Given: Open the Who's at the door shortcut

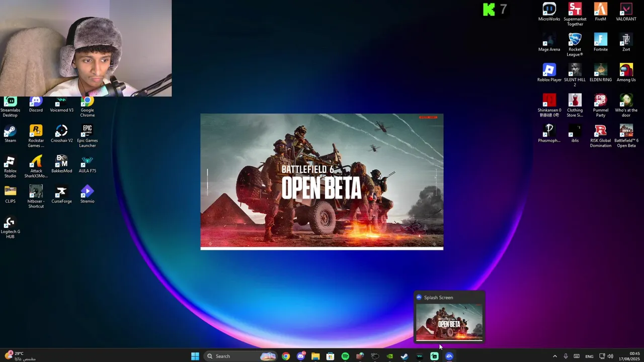Looking at the screenshot, I should coord(626,106).
